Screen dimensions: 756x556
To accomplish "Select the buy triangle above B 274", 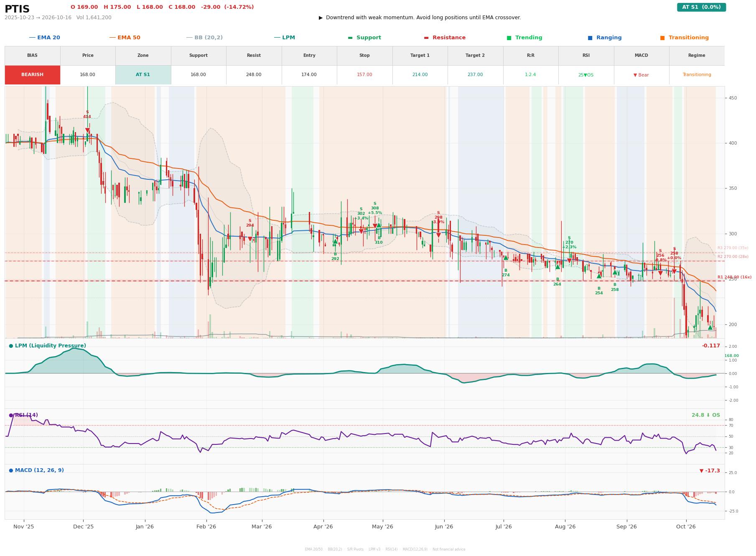I will (506, 258).
